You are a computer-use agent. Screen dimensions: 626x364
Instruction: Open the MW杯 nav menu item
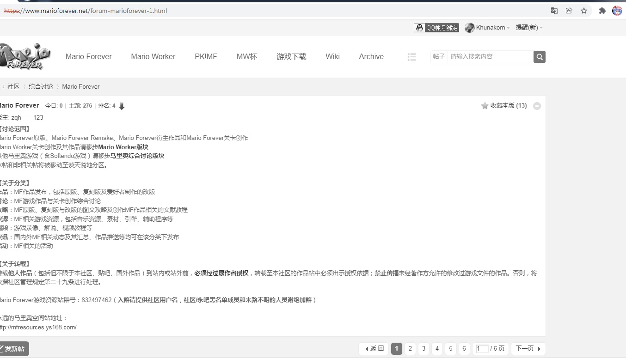click(247, 57)
